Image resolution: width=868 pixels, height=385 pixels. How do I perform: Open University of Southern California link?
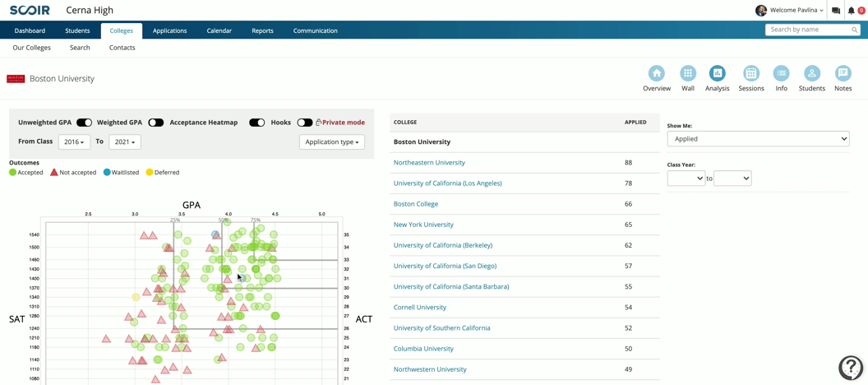[441, 328]
